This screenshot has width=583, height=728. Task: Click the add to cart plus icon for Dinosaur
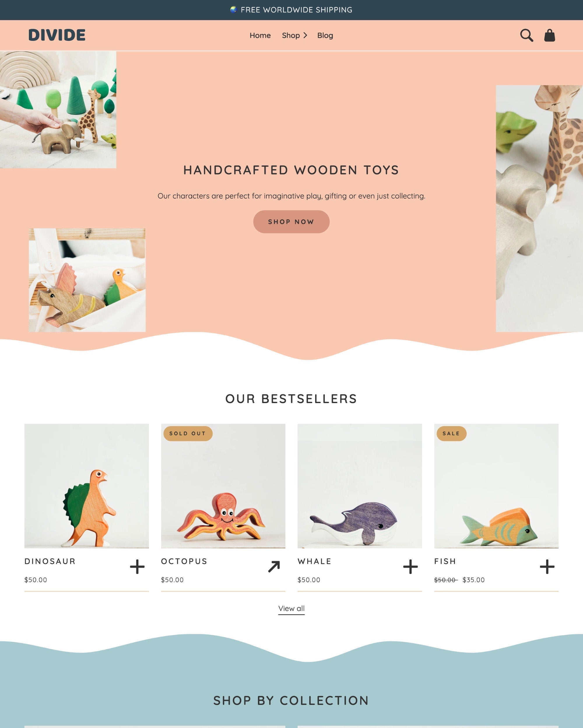click(x=137, y=566)
